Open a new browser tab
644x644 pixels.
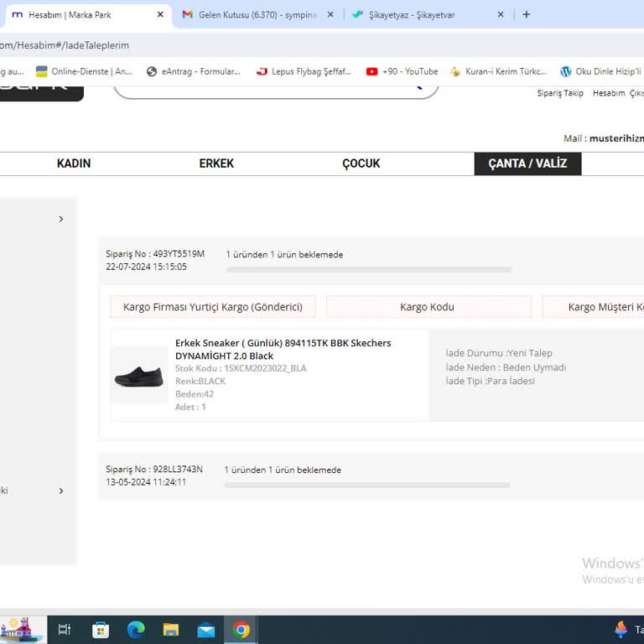pyautogui.click(x=526, y=15)
